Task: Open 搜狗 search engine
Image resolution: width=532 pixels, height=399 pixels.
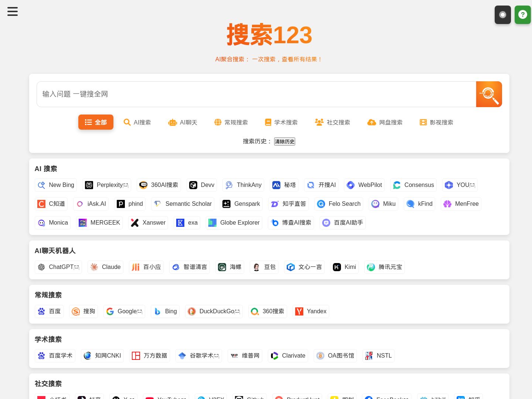Action: click(x=83, y=311)
